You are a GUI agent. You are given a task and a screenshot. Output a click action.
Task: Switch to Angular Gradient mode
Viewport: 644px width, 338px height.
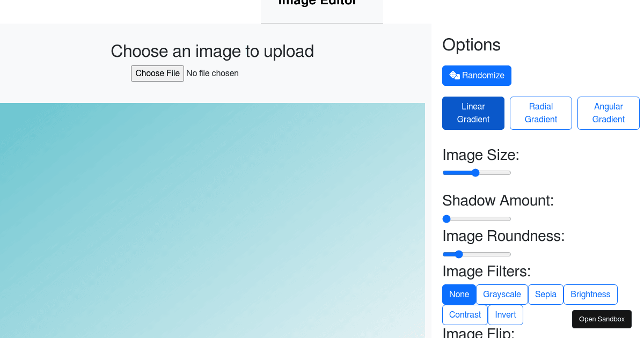pyautogui.click(x=608, y=113)
